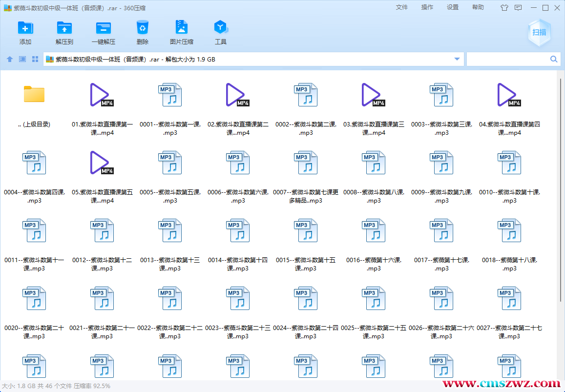565x392 pixels.
Task: Switch to the list view mode icon
Action: point(22,59)
